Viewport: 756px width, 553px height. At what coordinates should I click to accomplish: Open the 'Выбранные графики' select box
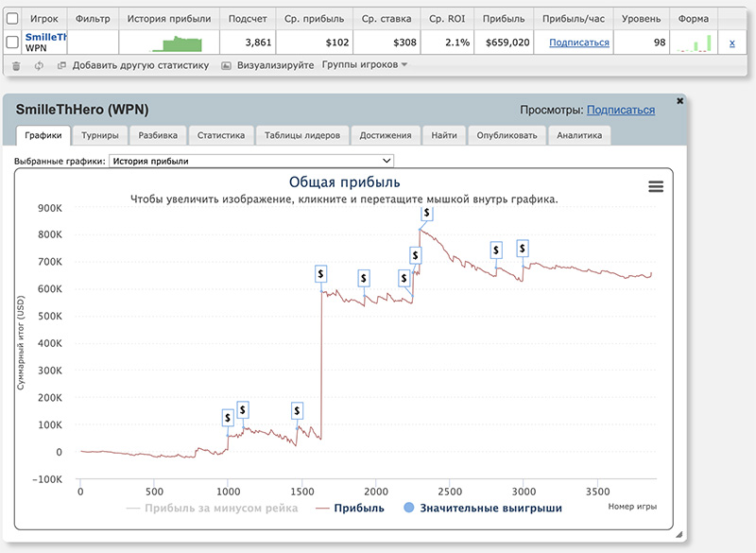coord(251,161)
